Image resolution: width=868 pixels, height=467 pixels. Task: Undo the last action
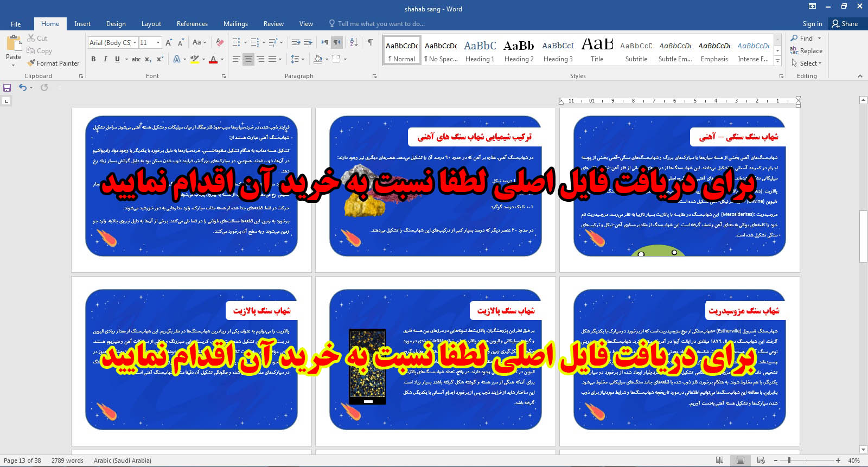22,87
